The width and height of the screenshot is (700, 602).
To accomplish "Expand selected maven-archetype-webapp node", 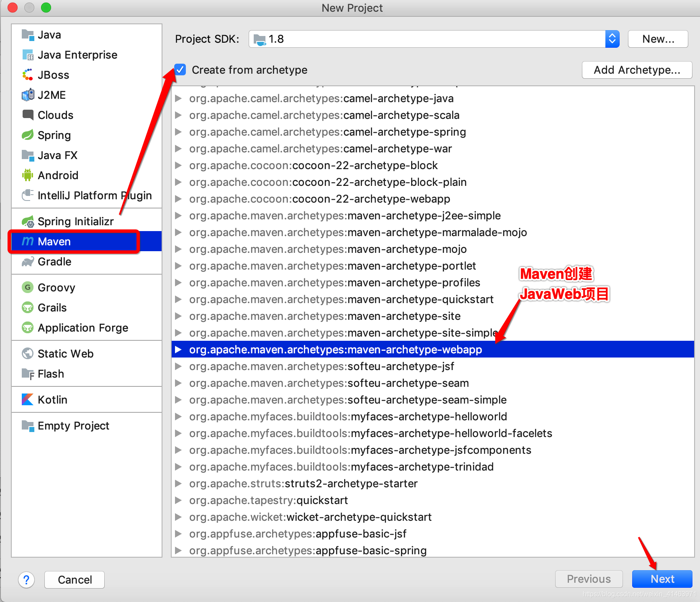I will (x=178, y=350).
